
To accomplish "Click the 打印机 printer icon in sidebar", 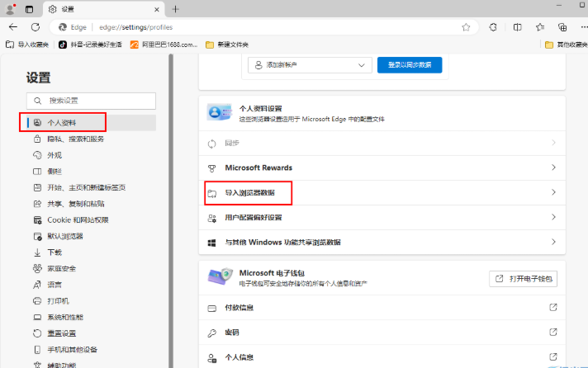I will coord(37,301).
